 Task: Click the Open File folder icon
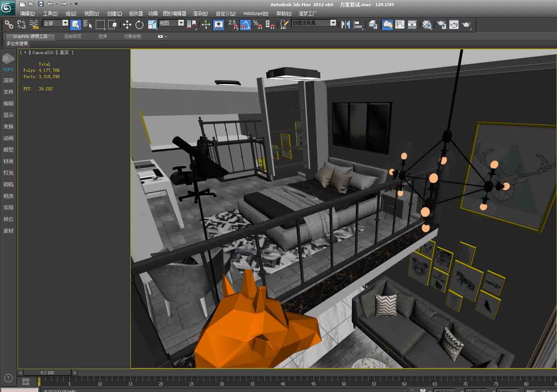[x=31, y=4]
